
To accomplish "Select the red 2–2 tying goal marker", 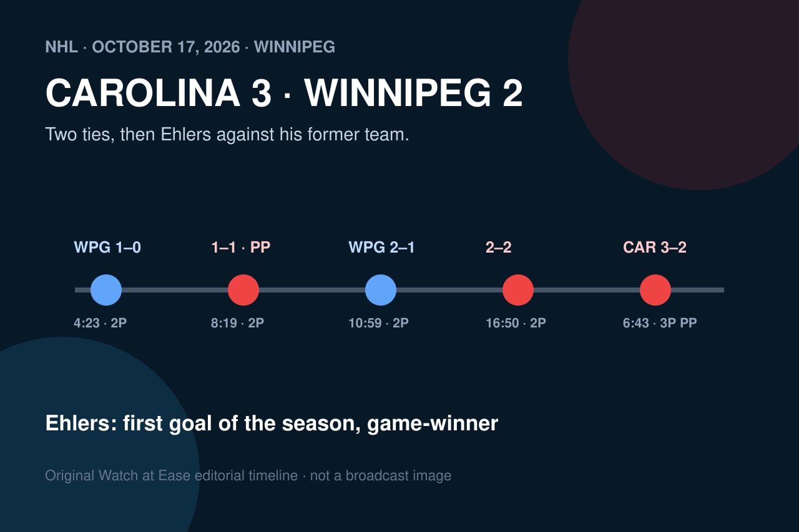I will [518, 290].
